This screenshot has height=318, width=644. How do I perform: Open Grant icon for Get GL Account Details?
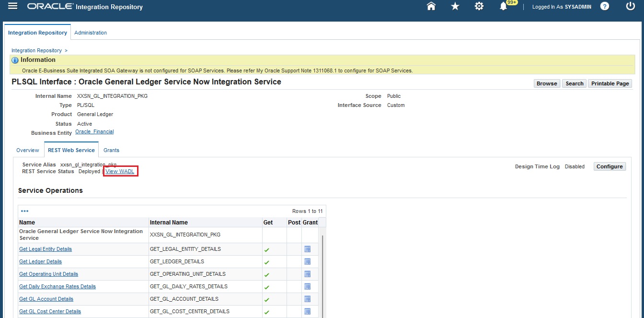coord(308,299)
